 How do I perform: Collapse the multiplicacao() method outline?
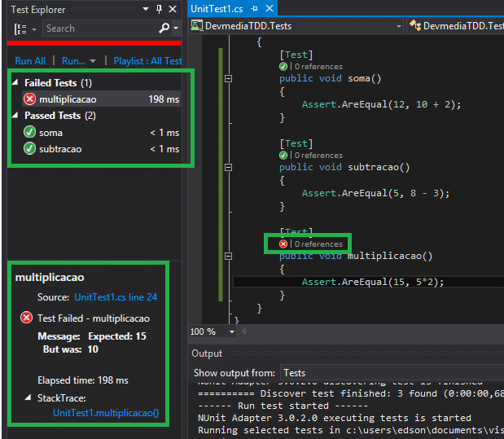[228, 256]
